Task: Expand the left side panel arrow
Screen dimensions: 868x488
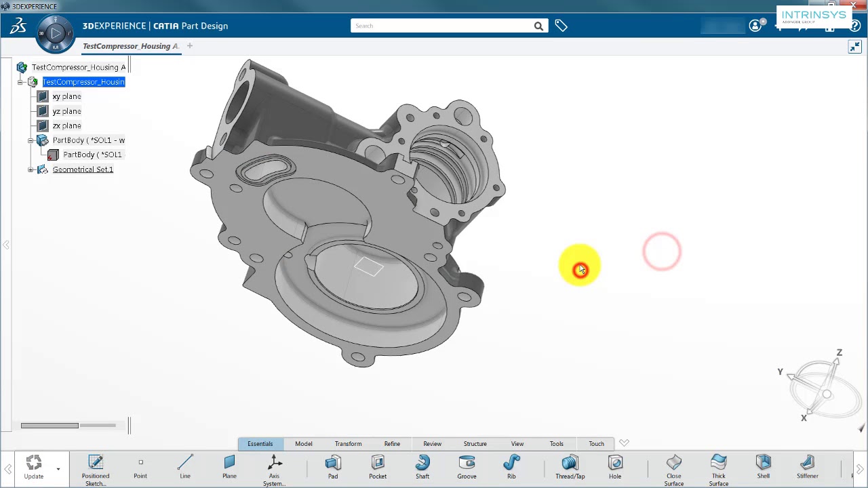Action: coord(5,245)
